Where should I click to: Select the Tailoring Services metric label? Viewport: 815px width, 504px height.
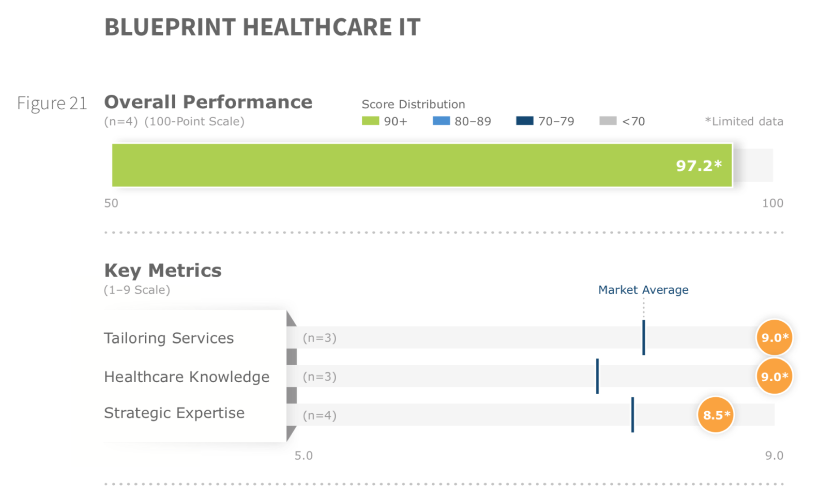click(x=169, y=338)
